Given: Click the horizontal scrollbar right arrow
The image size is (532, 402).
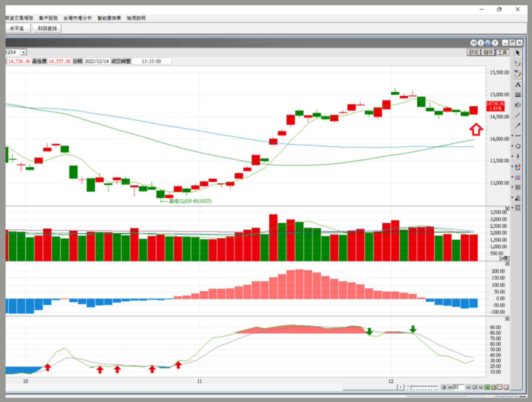Looking at the screenshot, I should click(x=400, y=387).
